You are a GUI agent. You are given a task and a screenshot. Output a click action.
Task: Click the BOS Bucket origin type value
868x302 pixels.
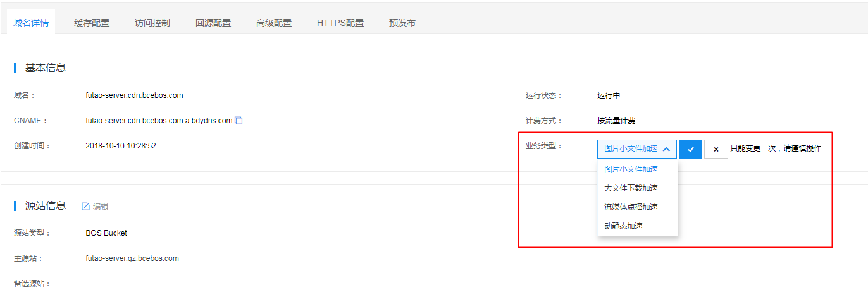click(106, 233)
